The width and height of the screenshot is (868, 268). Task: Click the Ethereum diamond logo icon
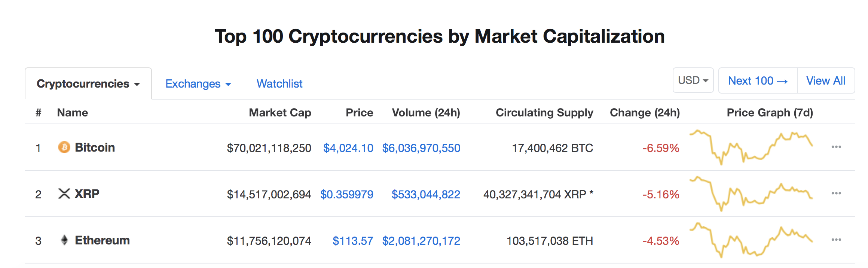pyautogui.click(x=64, y=240)
